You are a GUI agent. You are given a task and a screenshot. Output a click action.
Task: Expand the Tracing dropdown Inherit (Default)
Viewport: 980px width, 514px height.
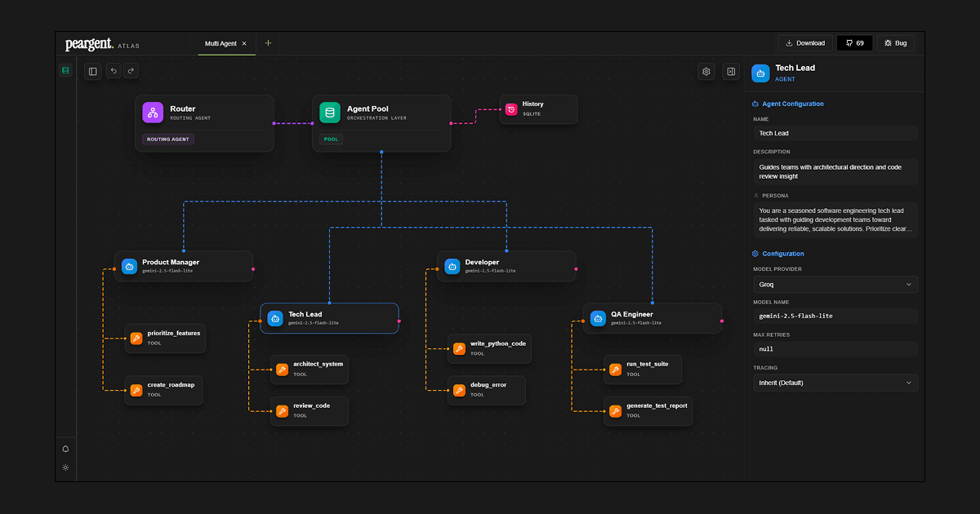coord(835,383)
